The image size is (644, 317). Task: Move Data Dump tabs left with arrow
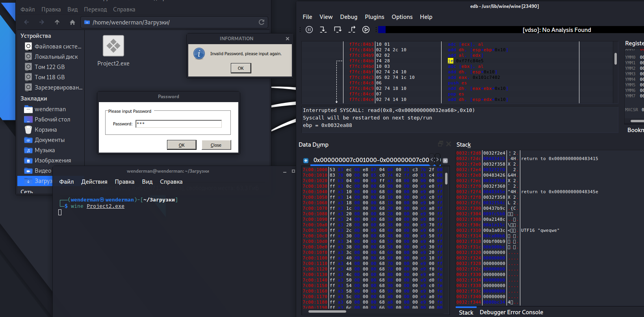pos(432,160)
